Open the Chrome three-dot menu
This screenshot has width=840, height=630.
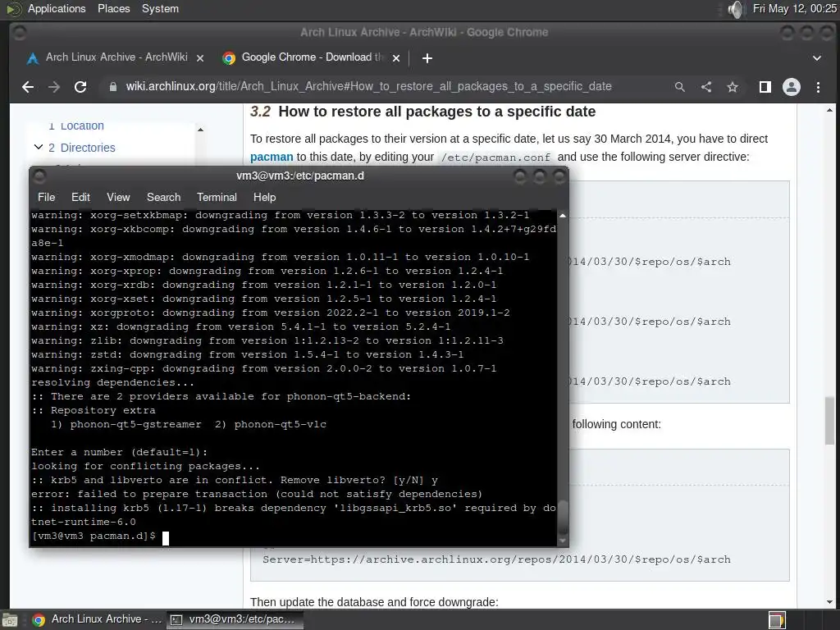click(x=818, y=87)
